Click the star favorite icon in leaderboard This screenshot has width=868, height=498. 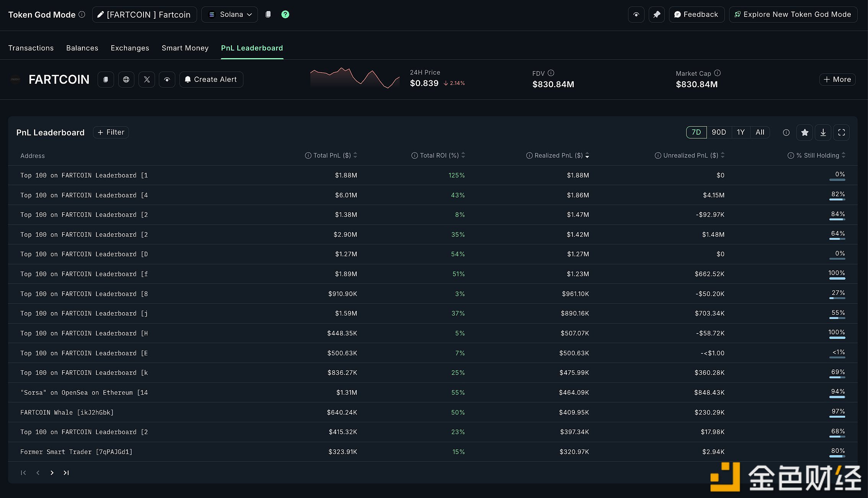tap(804, 132)
